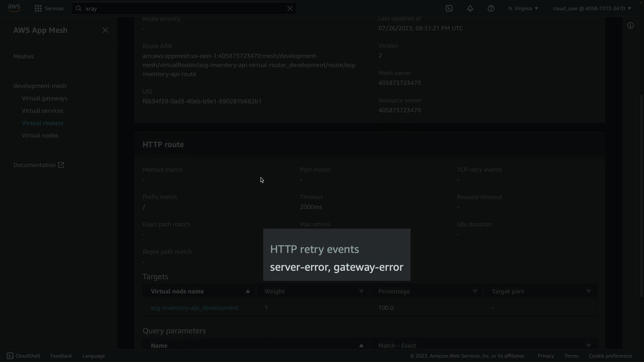
Task: Open acg-inventory-api_development virtual node link
Action: [x=195, y=308]
